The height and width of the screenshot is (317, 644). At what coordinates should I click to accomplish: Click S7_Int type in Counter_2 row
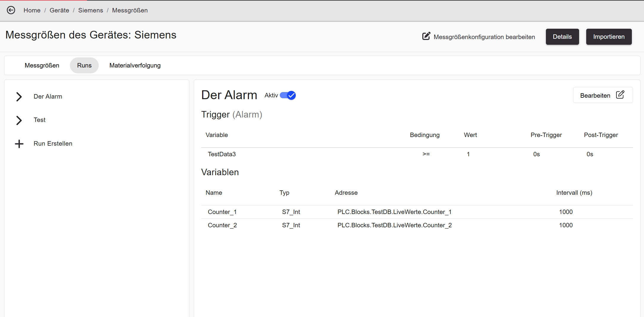click(291, 225)
